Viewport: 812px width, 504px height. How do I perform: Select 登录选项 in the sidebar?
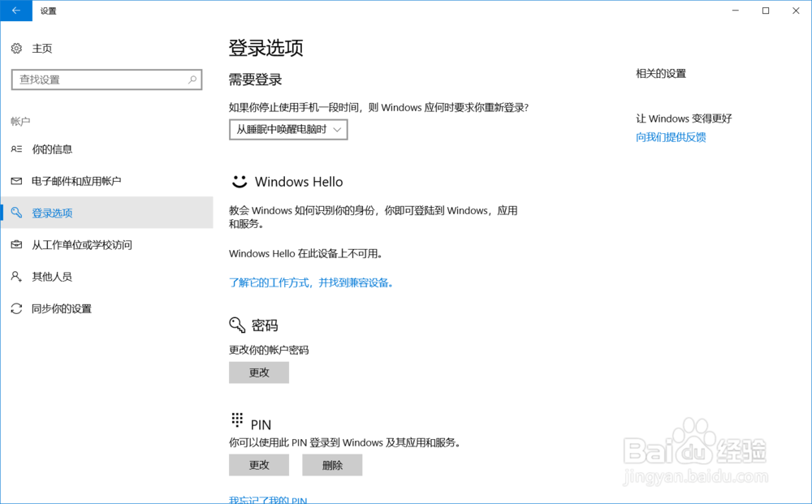[x=106, y=213]
